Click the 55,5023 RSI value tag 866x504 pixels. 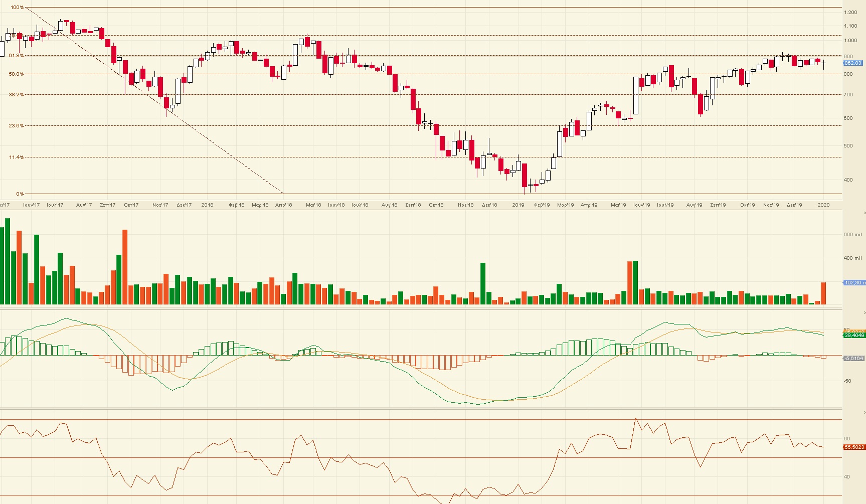point(854,447)
